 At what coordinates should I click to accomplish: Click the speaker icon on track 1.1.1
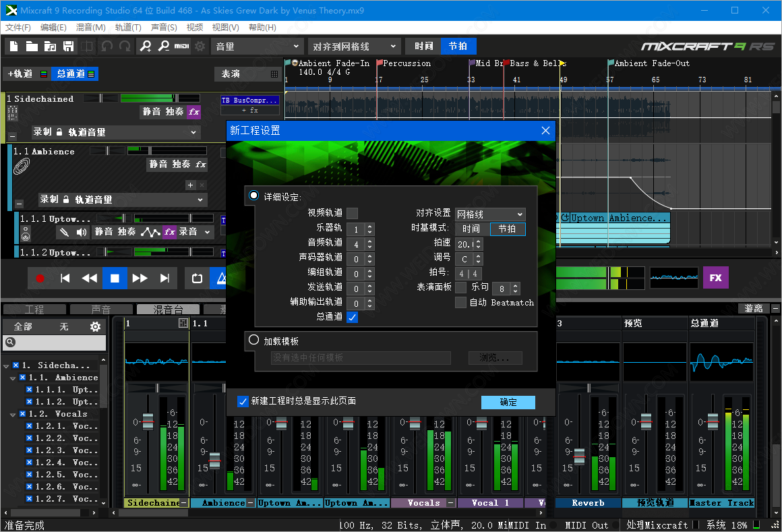82,232
